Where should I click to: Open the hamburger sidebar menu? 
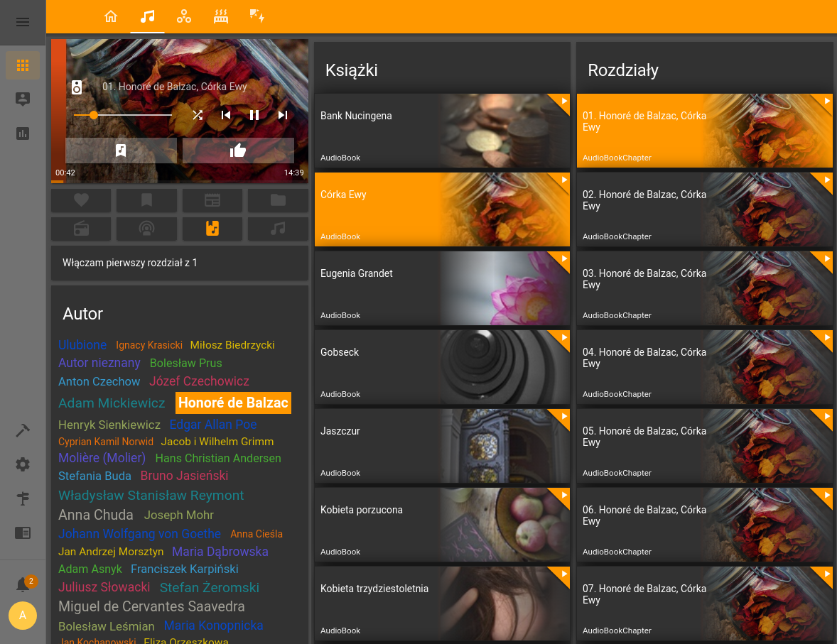pos(23,22)
